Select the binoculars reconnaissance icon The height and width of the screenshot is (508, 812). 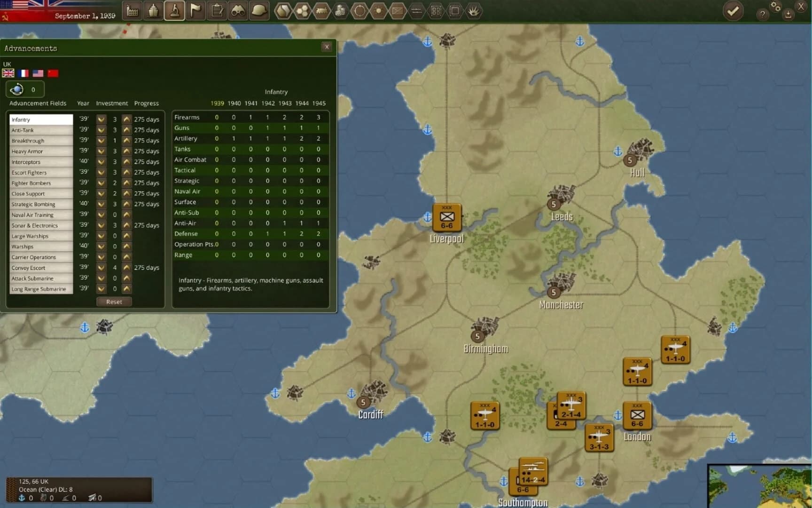(x=237, y=10)
